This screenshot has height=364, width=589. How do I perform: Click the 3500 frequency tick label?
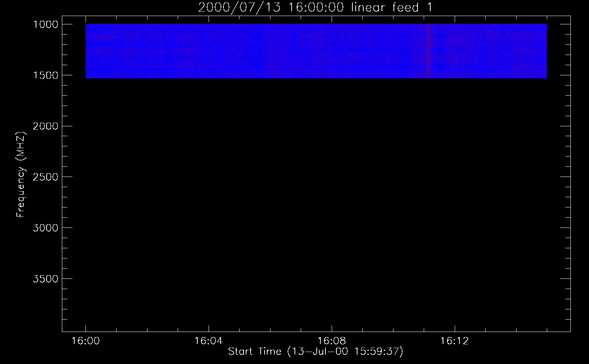(46, 279)
